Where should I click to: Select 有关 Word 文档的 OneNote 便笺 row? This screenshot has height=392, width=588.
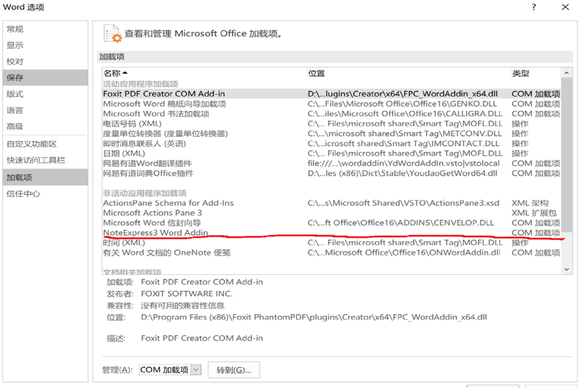331,252
